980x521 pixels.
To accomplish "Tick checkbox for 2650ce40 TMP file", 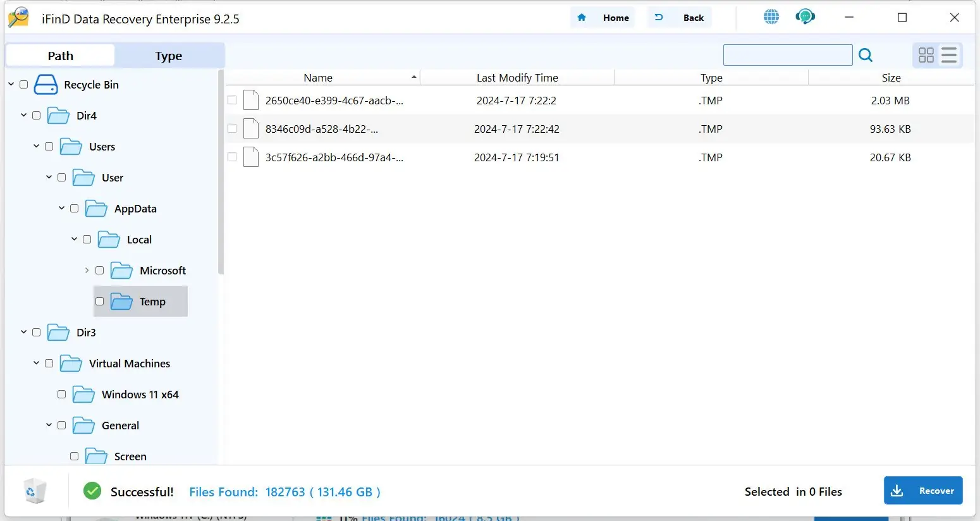I will pyautogui.click(x=232, y=101).
